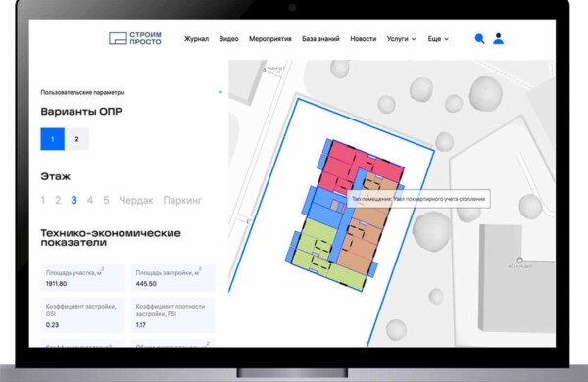
Task: Expand the Еще dropdown menu
Action: coord(438,39)
